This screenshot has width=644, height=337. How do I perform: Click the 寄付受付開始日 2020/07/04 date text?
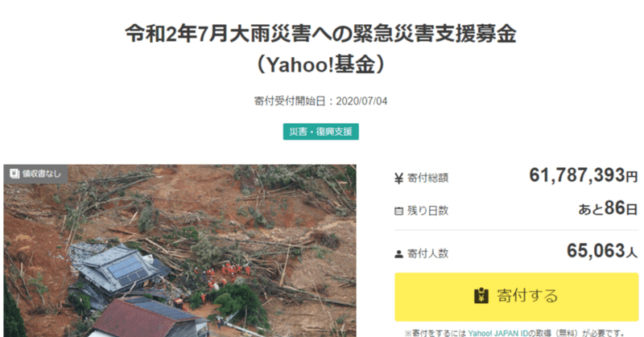320,101
